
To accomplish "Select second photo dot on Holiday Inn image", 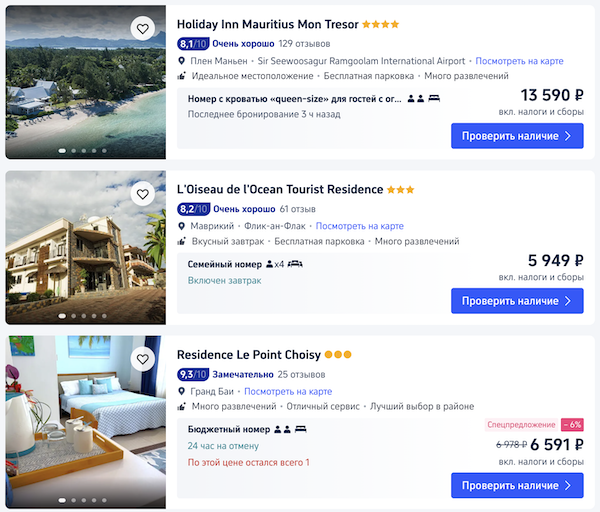I will (x=73, y=151).
